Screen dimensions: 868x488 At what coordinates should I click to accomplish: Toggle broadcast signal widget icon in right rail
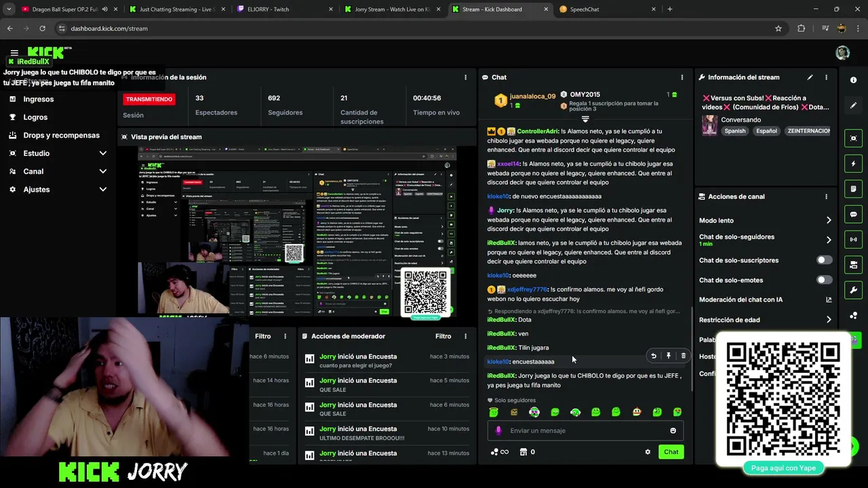pos(853,239)
